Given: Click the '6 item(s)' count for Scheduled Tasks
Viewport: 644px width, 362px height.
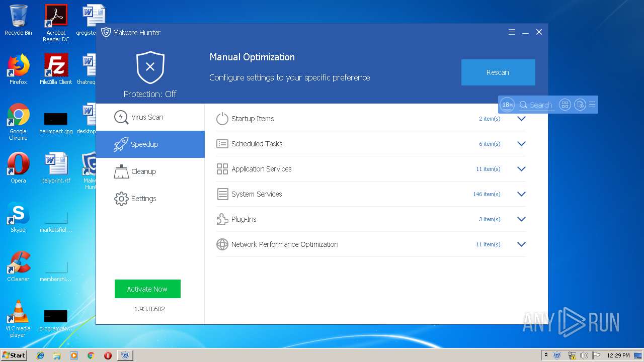Looking at the screenshot, I should point(490,144).
